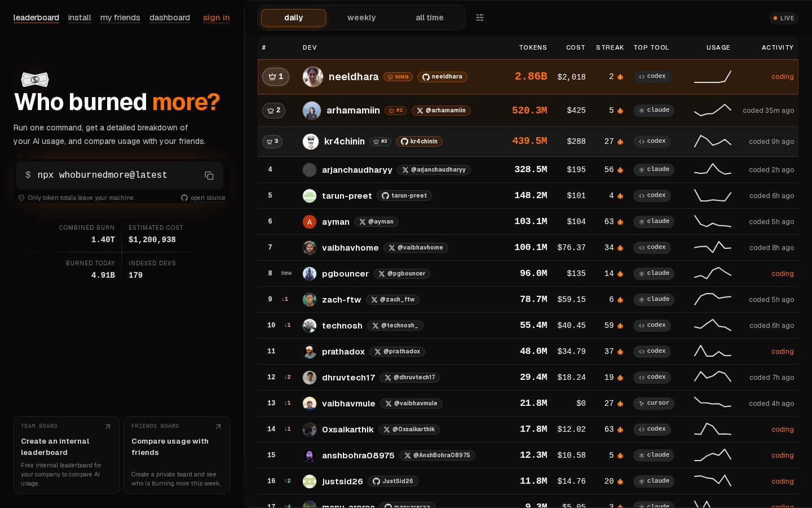Image resolution: width=812 pixels, height=508 pixels.
Task: Sort by the TOKENS column header
Action: point(533,48)
